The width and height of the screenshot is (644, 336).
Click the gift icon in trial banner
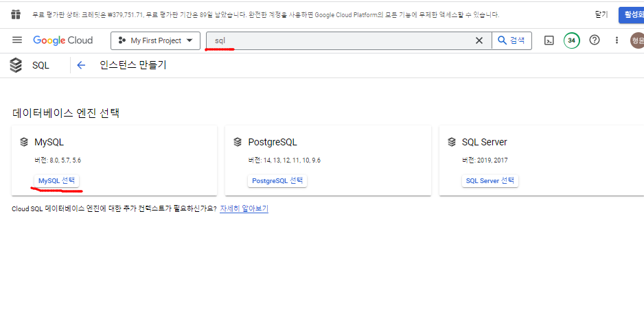pyautogui.click(x=16, y=15)
